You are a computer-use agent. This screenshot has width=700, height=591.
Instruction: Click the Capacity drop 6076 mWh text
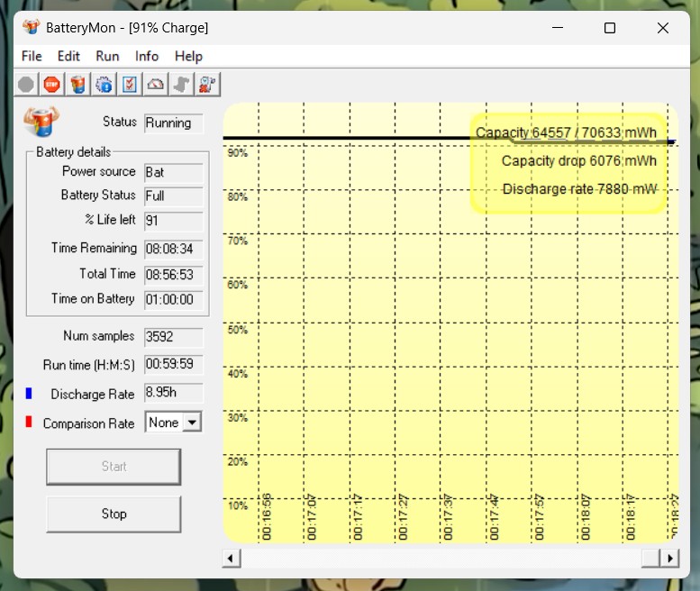pos(579,160)
